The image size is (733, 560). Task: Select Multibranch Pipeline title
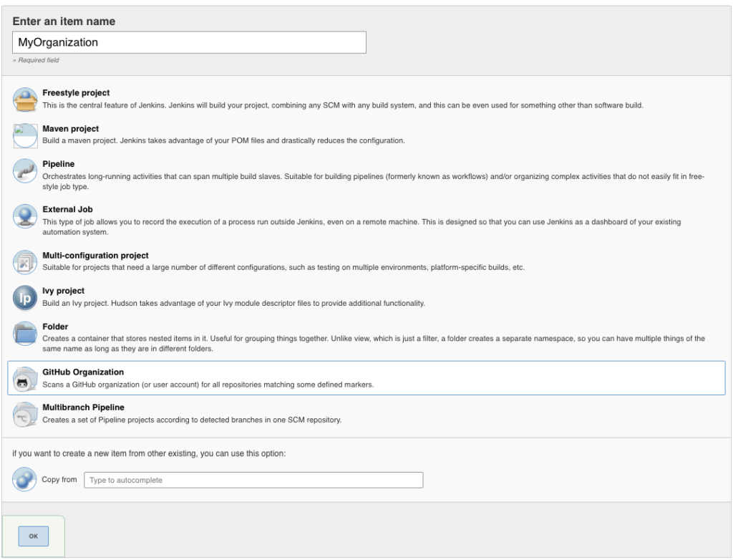83,407
